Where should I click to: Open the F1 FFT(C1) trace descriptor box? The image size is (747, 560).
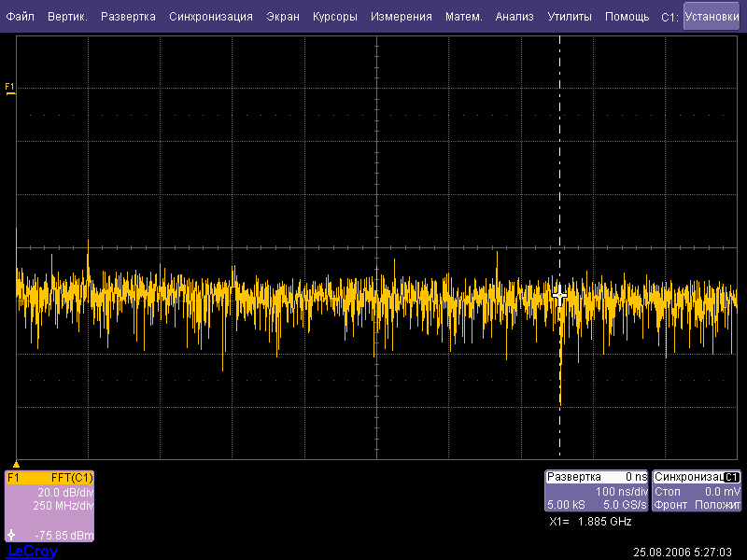[49, 505]
